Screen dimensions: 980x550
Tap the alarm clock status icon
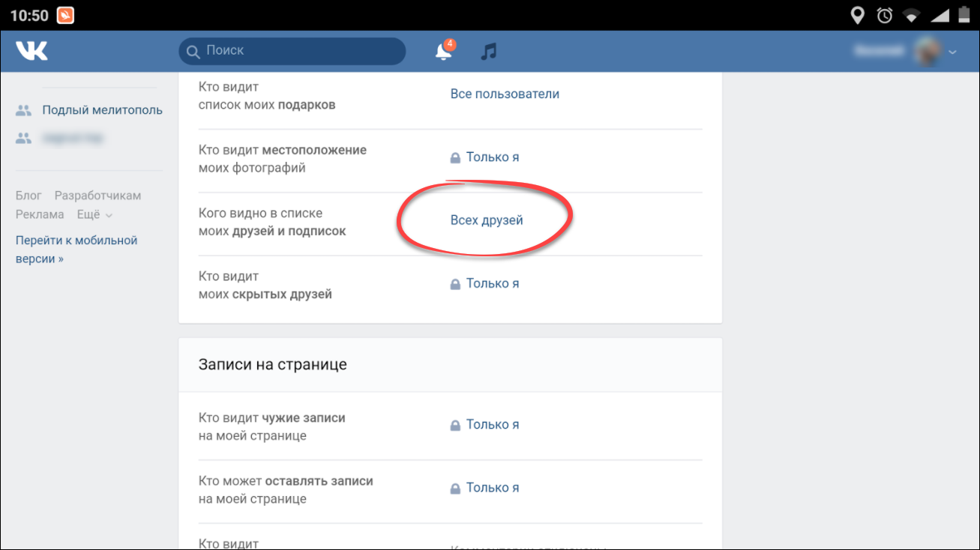tap(885, 15)
